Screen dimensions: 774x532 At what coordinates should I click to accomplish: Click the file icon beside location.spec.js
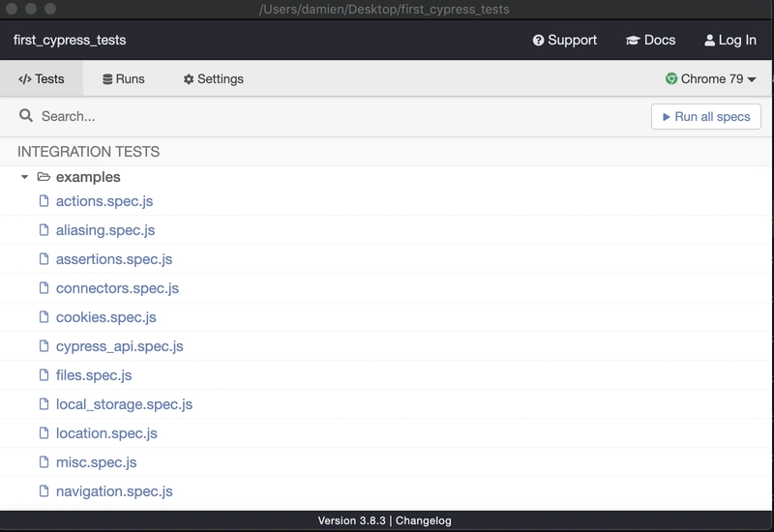44,433
